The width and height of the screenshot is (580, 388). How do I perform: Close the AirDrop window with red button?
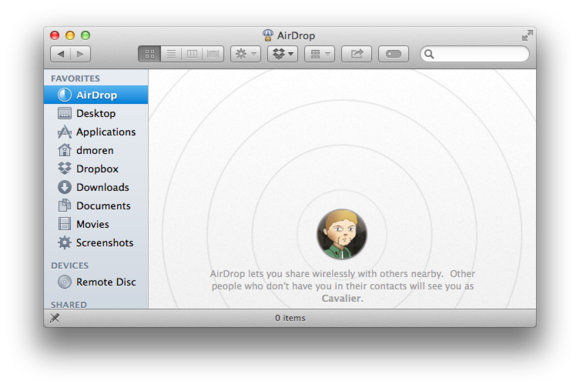click(55, 36)
